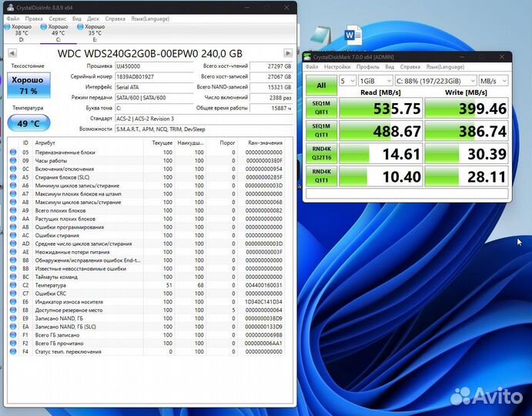Screen dimensions: 532x416
Task: Click the Порог column header
Action: tap(222, 143)
